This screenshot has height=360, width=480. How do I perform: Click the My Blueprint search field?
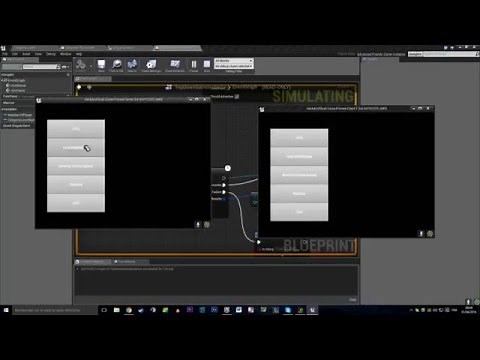click(41, 67)
